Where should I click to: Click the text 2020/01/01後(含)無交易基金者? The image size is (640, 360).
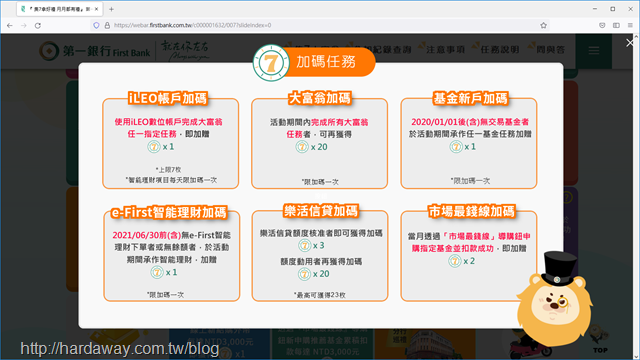pos(470,122)
